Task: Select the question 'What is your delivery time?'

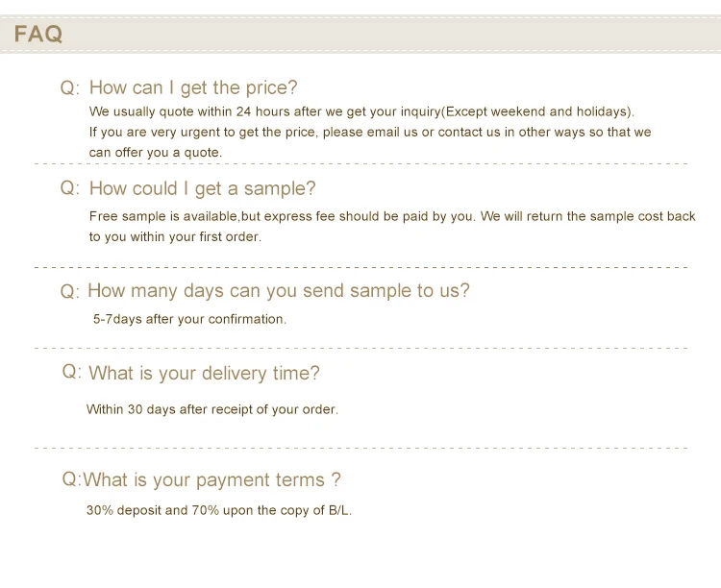Action: point(204,373)
